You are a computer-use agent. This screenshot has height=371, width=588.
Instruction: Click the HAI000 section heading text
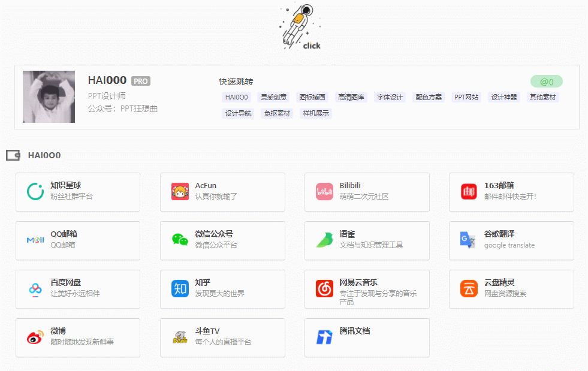tap(44, 155)
